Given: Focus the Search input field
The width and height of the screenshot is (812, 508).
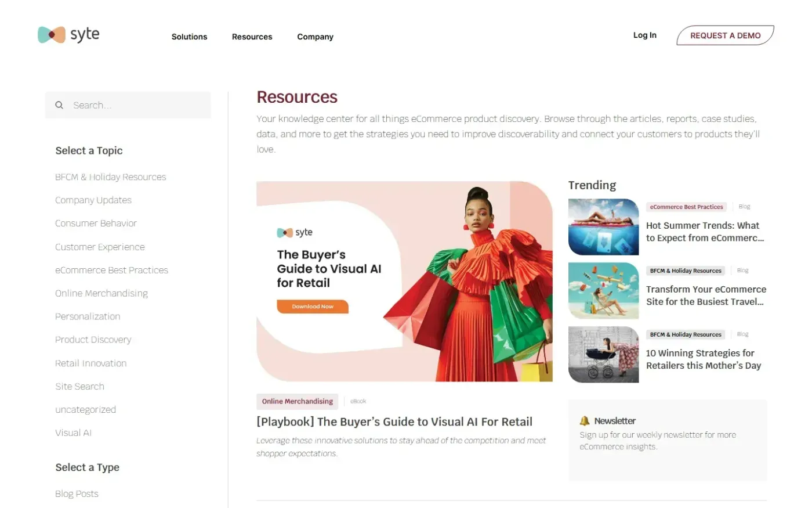Looking at the screenshot, I should [128, 105].
